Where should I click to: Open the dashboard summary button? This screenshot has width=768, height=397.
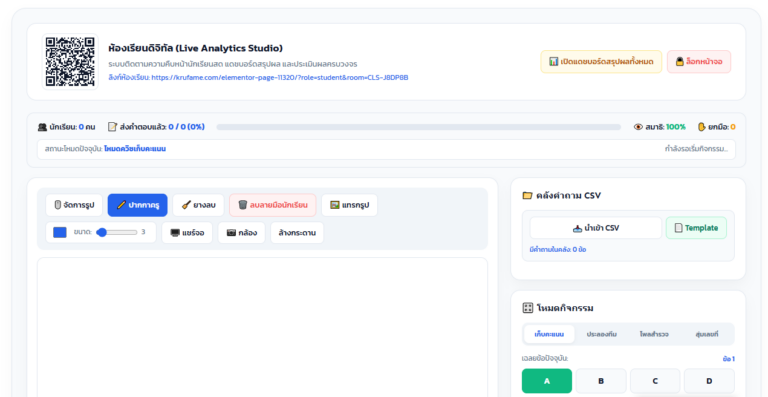coord(601,62)
